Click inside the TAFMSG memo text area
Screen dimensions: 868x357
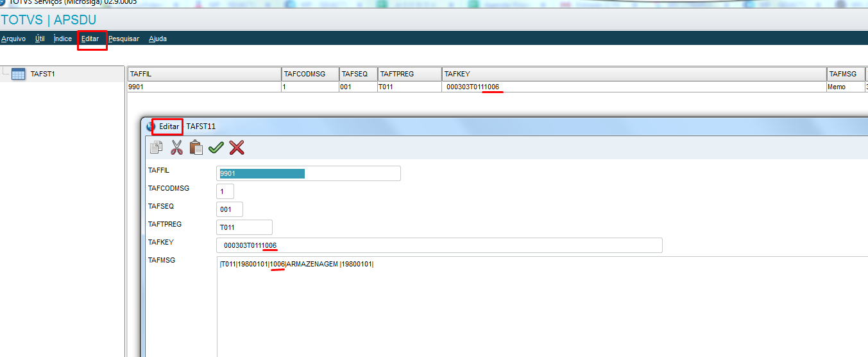click(x=542, y=306)
